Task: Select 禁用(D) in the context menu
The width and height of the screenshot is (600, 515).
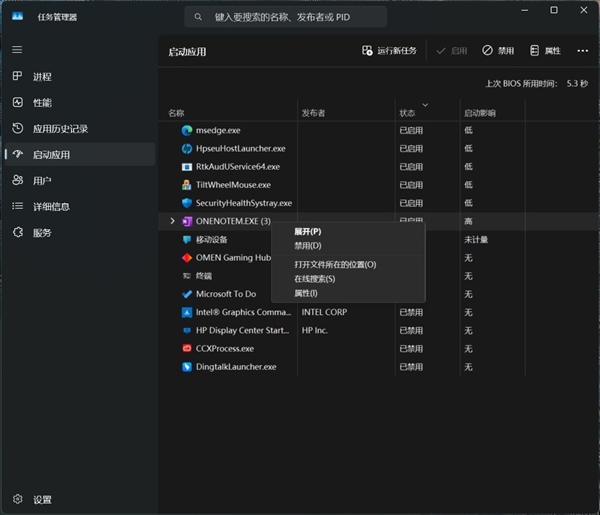Action: coord(307,245)
